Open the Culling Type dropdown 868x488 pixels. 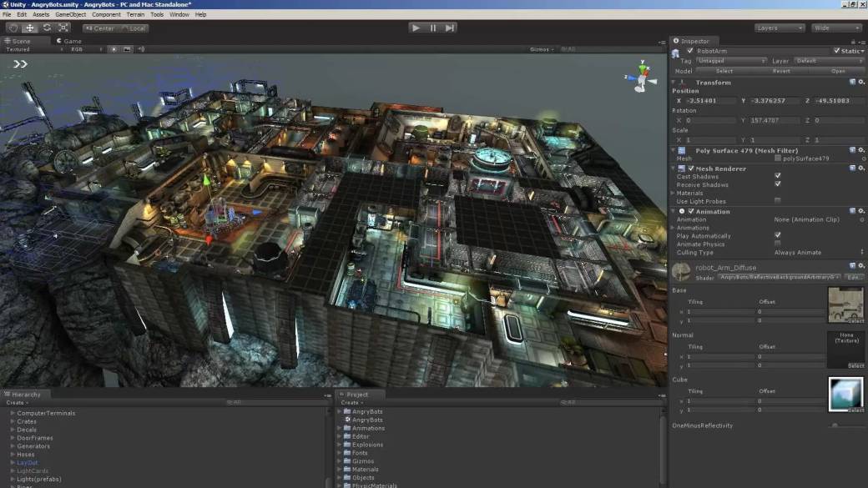(815, 251)
